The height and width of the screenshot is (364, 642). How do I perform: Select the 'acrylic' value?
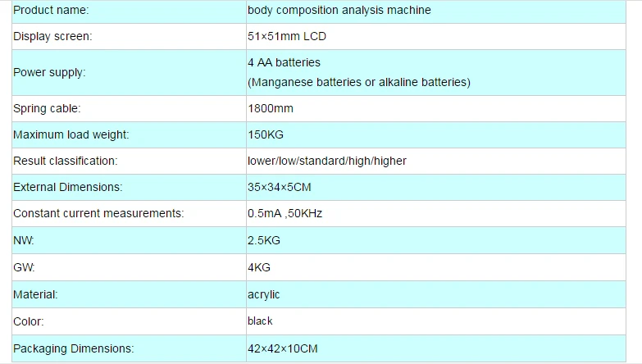263,295
